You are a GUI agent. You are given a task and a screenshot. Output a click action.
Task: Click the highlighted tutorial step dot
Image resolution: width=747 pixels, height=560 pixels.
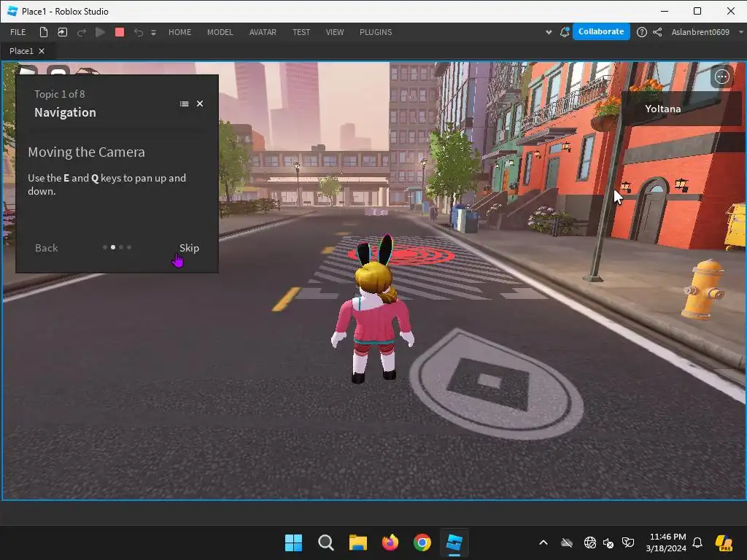(x=113, y=247)
